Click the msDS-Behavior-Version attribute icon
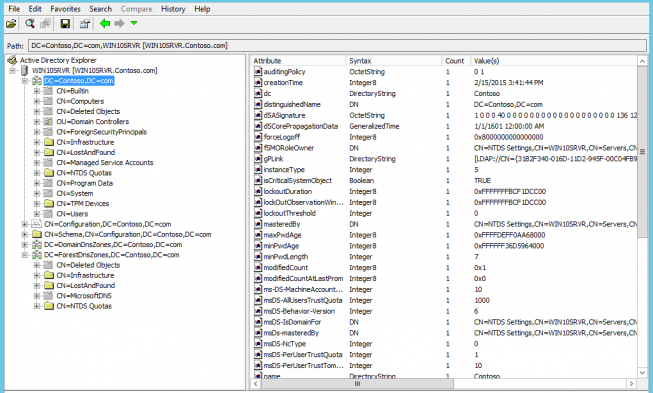653x393 pixels. [x=258, y=311]
